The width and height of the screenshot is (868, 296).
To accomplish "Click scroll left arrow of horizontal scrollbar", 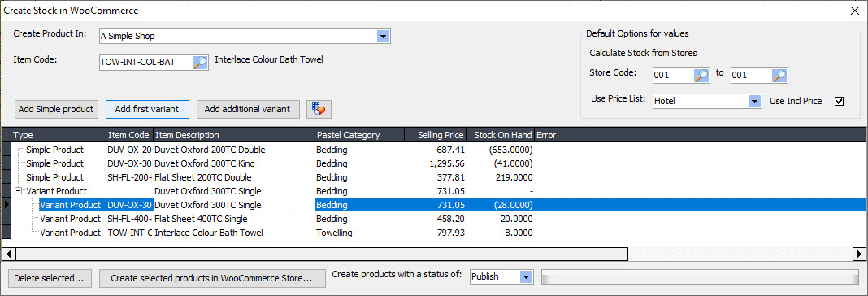I will pos(8,254).
